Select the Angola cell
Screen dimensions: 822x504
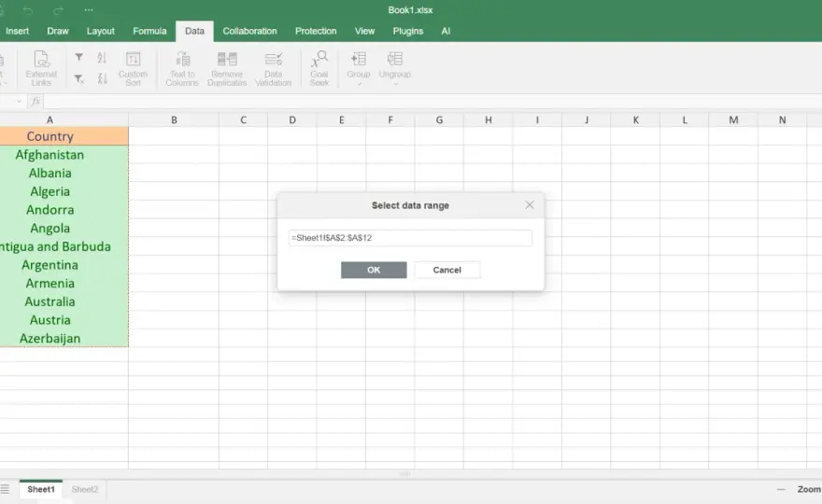point(64,228)
